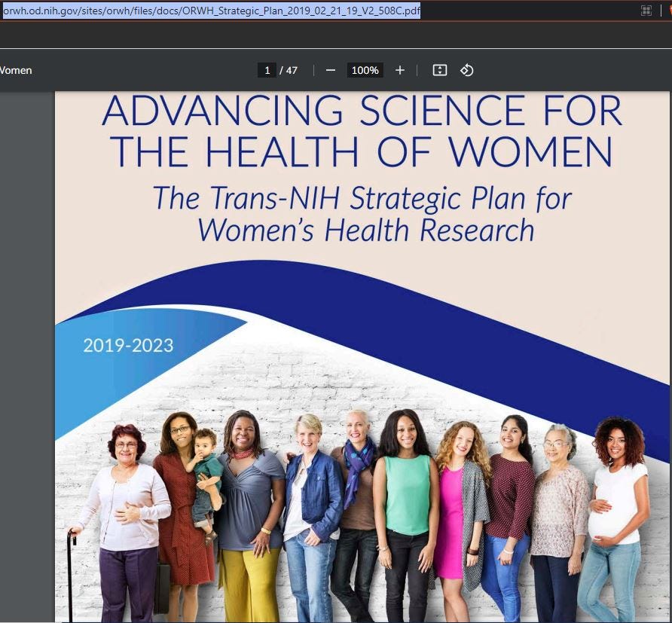This screenshot has height=623, width=672.
Task: Click the 'THE HEALTH OF WOMEN' title line
Action: tap(362, 151)
